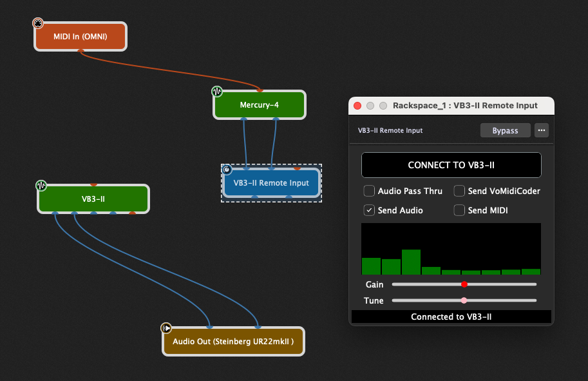Select the Mercury-4 plugin block
This screenshot has width=588, height=381.
pos(259,104)
